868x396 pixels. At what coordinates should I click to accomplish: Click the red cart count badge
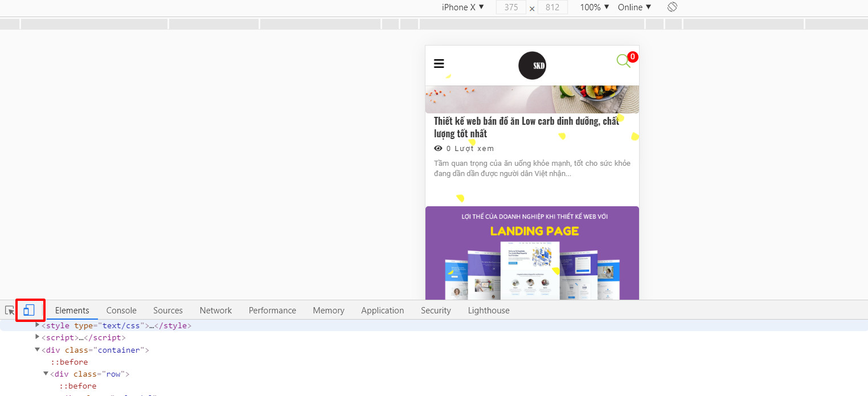point(633,57)
